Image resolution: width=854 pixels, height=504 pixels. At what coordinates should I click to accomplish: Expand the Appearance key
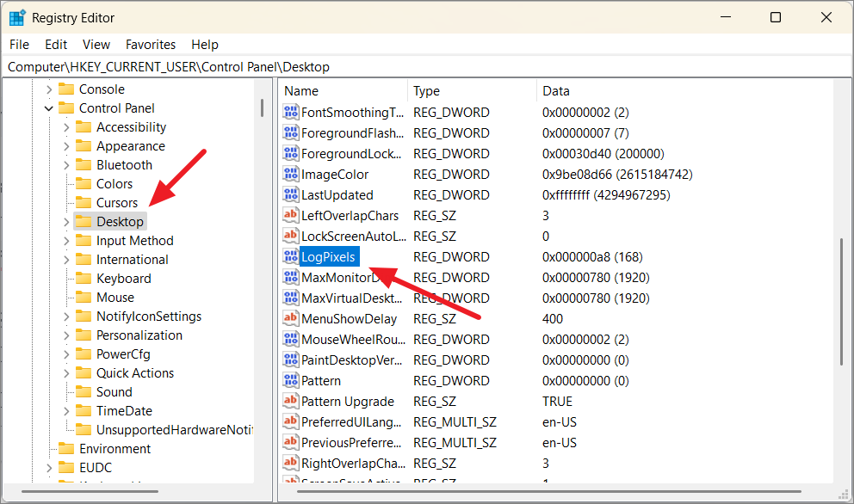pos(66,146)
